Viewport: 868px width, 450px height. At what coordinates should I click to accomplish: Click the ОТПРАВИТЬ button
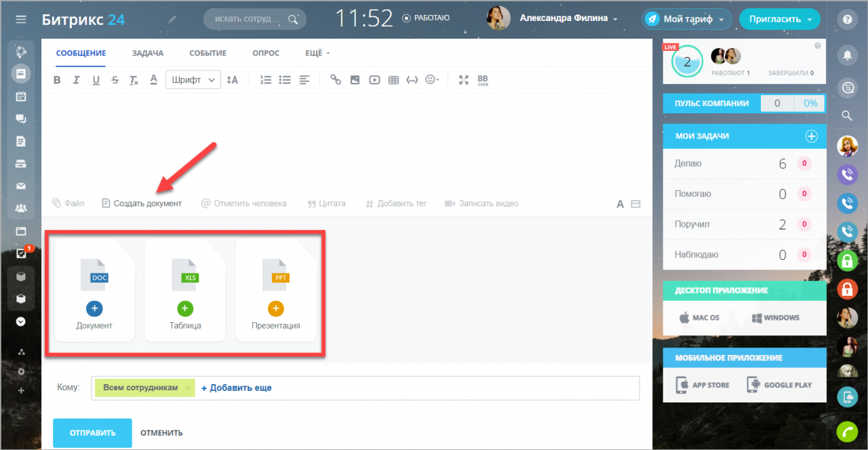pos(92,433)
